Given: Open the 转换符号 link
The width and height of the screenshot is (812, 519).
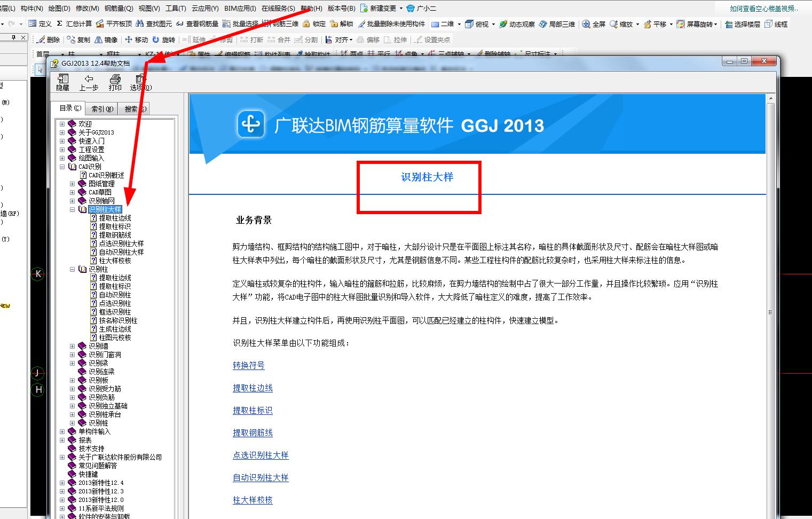Looking at the screenshot, I should click(249, 366).
